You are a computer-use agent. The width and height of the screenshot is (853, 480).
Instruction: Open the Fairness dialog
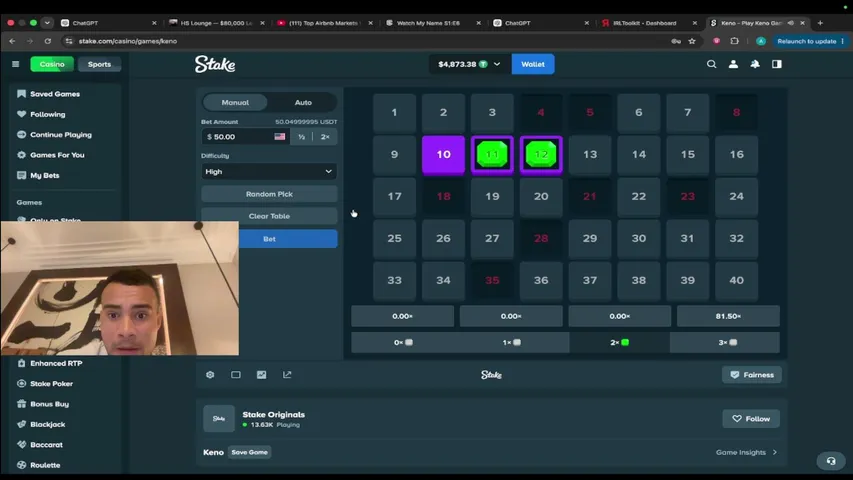point(752,374)
